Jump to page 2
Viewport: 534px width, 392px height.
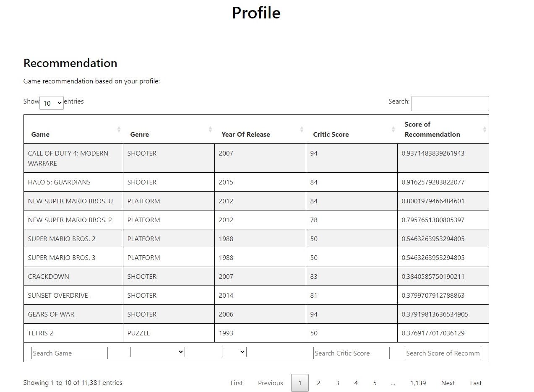point(318,383)
